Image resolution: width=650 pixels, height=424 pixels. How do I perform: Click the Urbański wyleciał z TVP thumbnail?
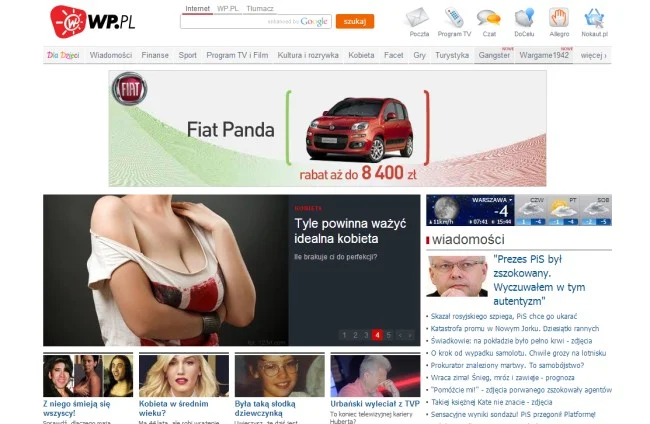coord(375,375)
